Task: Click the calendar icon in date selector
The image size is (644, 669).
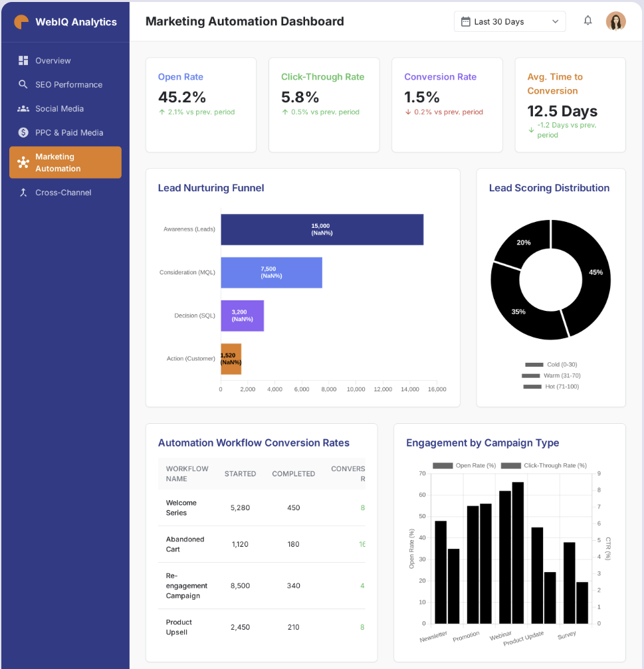Action: coord(465,21)
